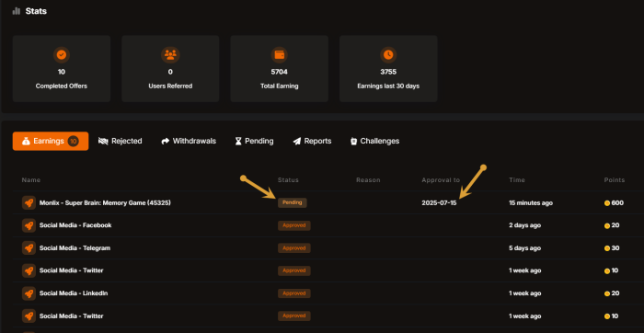Click coin icon next to 600 points
This screenshot has height=333, width=644.
click(x=607, y=203)
